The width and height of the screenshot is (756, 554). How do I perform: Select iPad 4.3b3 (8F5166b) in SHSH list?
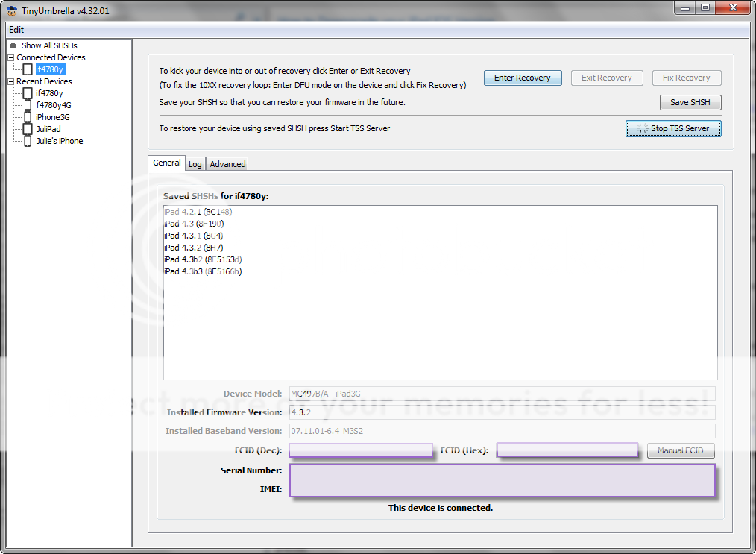pyautogui.click(x=202, y=271)
